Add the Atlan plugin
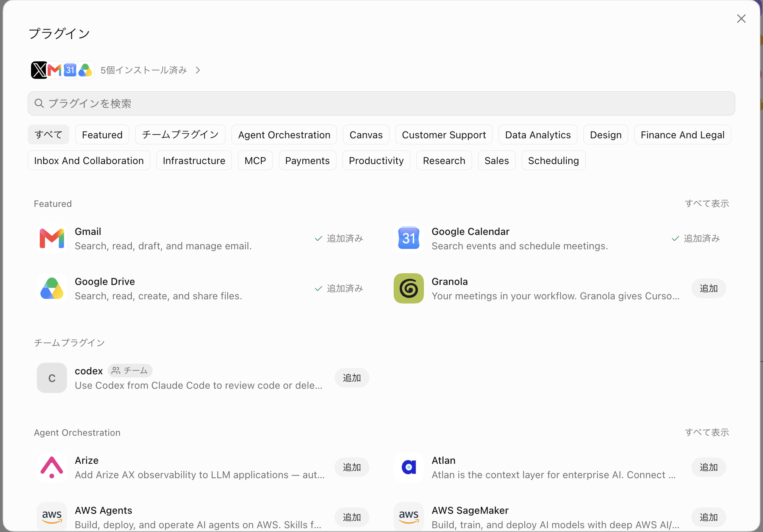Viewport: 763px width, 532px height. point(709,467)
